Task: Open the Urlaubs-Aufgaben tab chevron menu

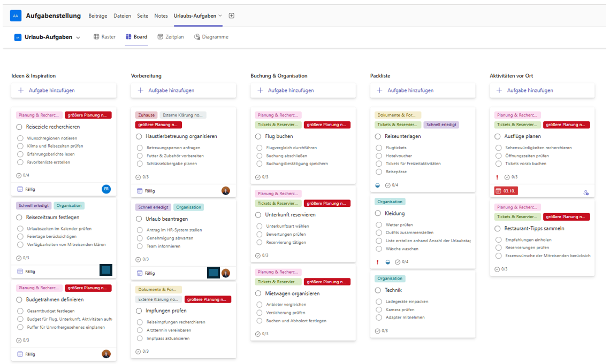Action: coord(220,16)
